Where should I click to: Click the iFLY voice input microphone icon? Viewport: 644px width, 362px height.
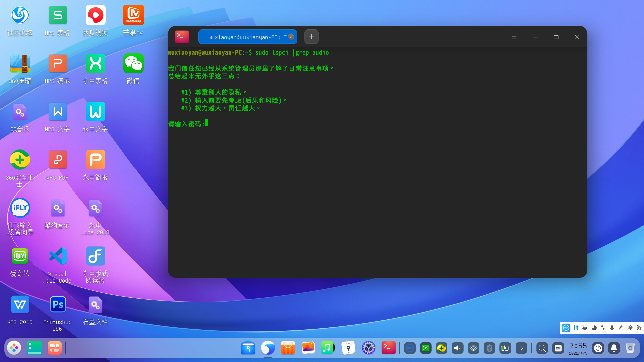click(x=612, y=328)
